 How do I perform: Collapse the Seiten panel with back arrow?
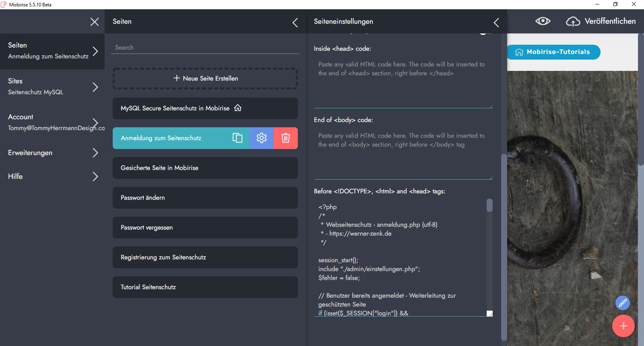coord(295,23)
